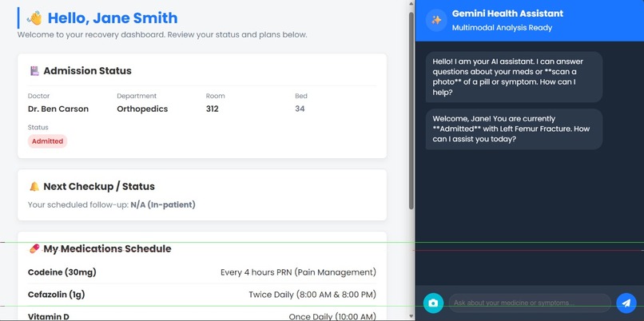Click 'Multimodal Analysis Ready' status text
This screenshot has height=321, width=644.
point(502,28)
